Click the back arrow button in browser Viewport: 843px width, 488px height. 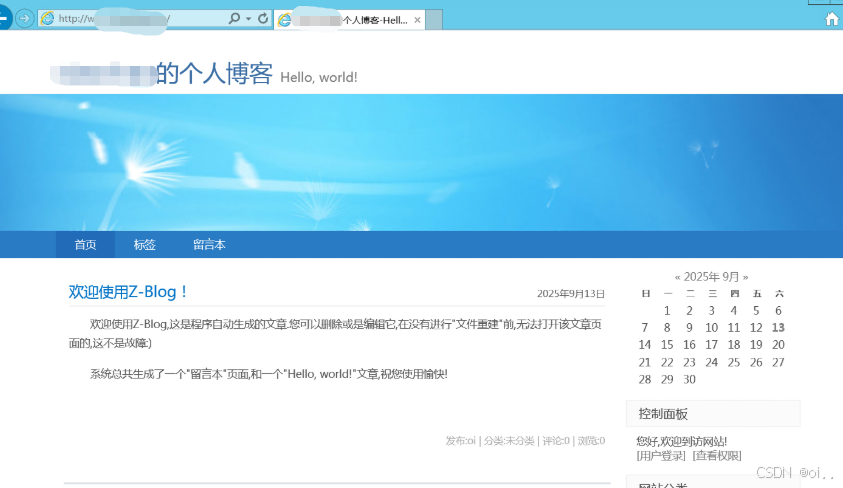(x=4, y=19)
